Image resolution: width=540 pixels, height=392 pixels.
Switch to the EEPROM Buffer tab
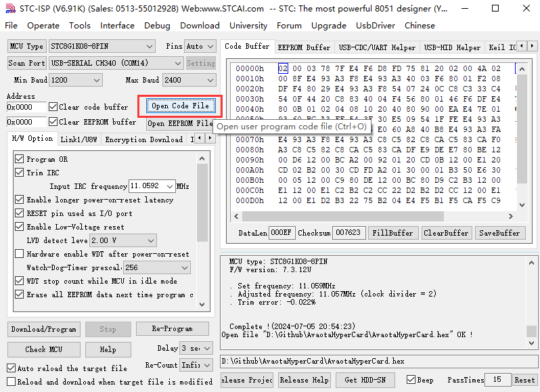pyautogui.click(x=304, y=47)
